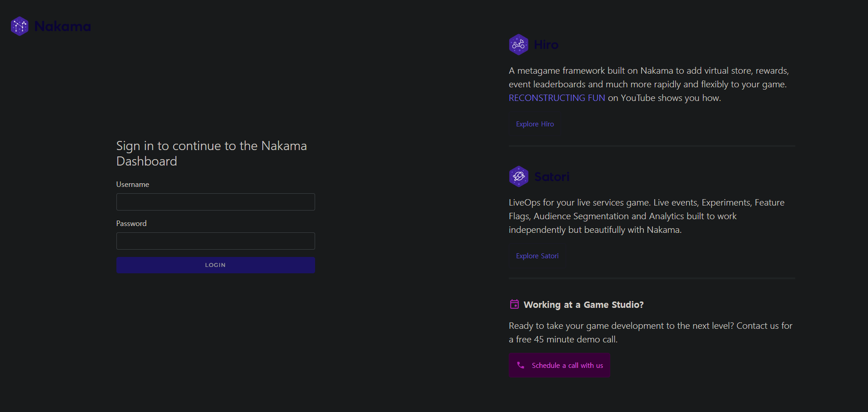Click the phone icon in Schedule a call button
The width and height of the screenshot is (868, 412).
pos(521,365)
